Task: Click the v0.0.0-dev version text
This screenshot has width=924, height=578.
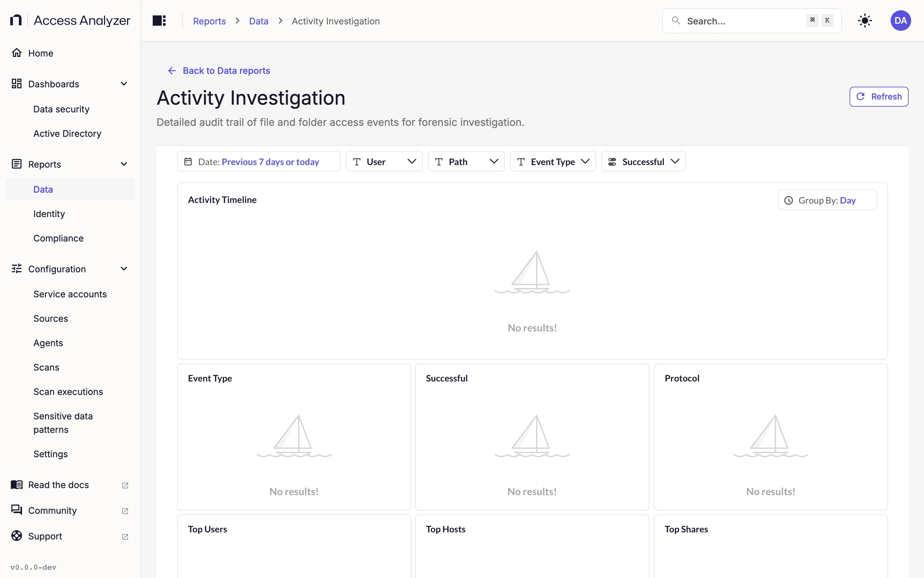Action: click(33, 567)
